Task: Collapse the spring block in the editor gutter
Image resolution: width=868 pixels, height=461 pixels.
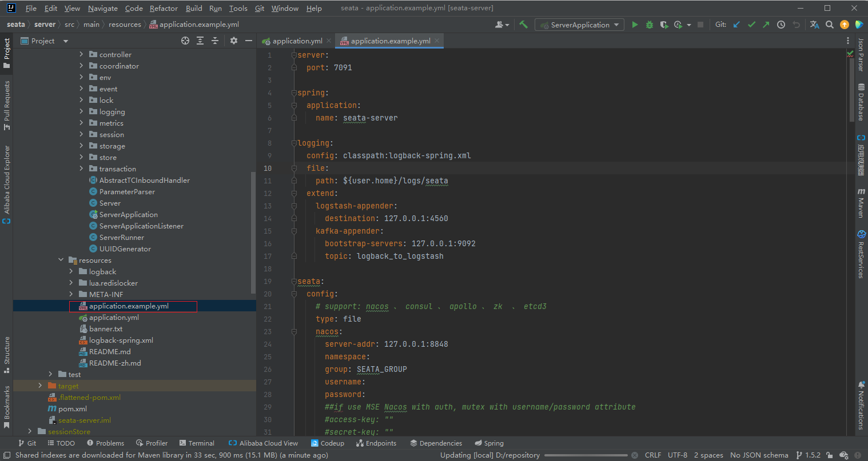Action: 294,93
